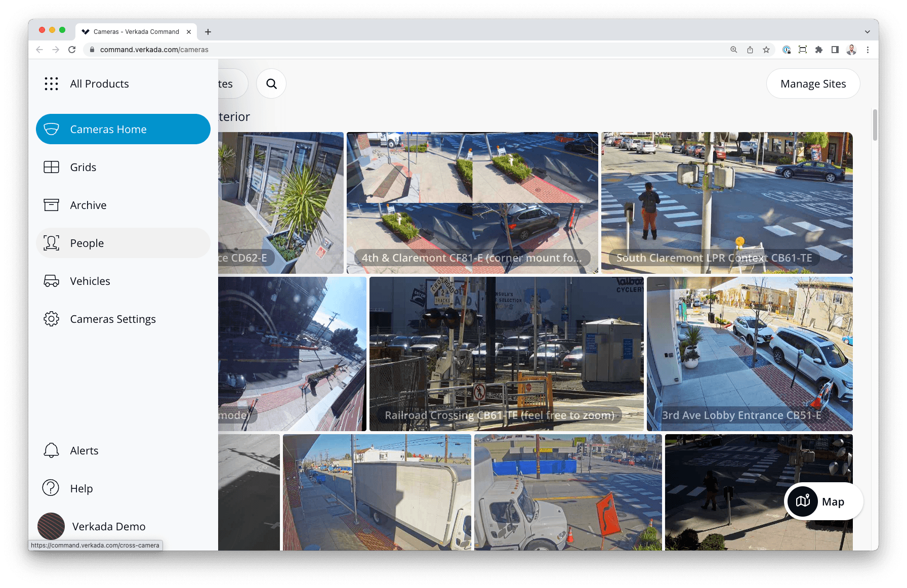Open South Claremont LPR Context camera feed

[x=726, y=202]
